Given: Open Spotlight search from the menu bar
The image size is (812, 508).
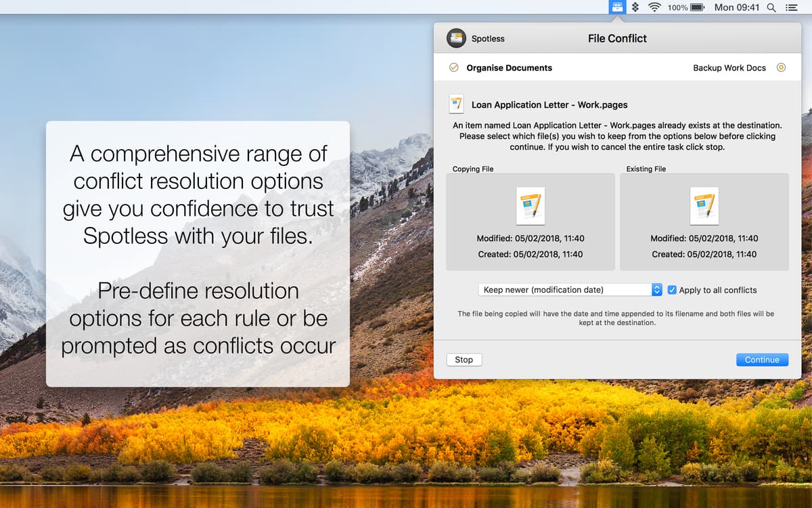Looking at the screenshot, I should pos(770,7).
